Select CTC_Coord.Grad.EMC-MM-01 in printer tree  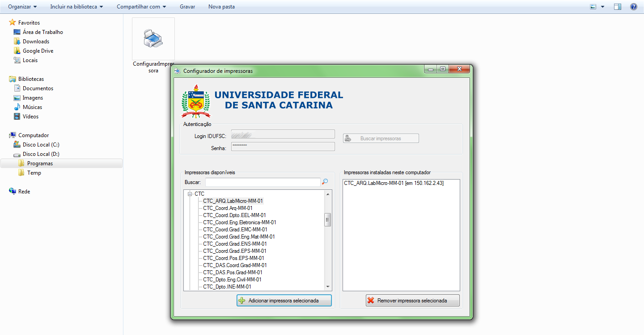pos(235,230)
